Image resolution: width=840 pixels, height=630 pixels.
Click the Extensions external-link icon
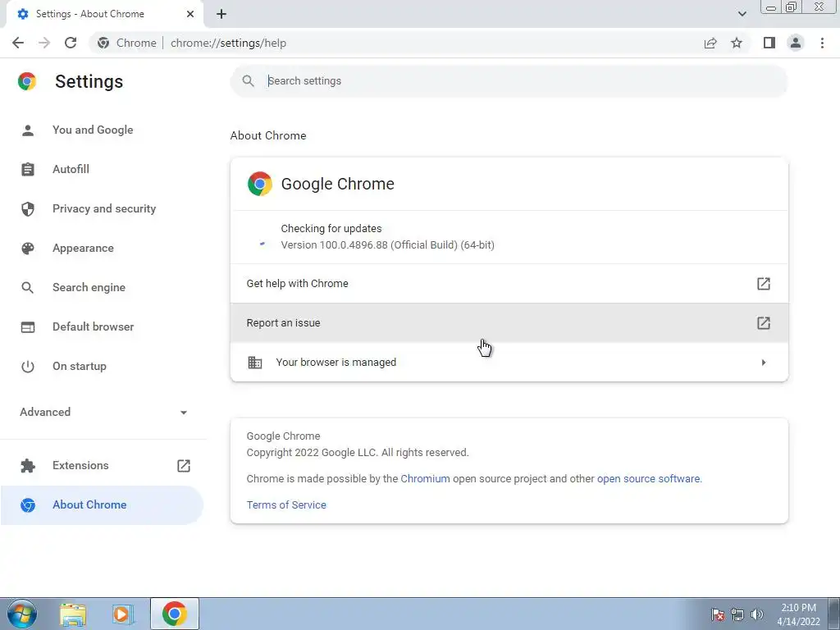[184, 466]
